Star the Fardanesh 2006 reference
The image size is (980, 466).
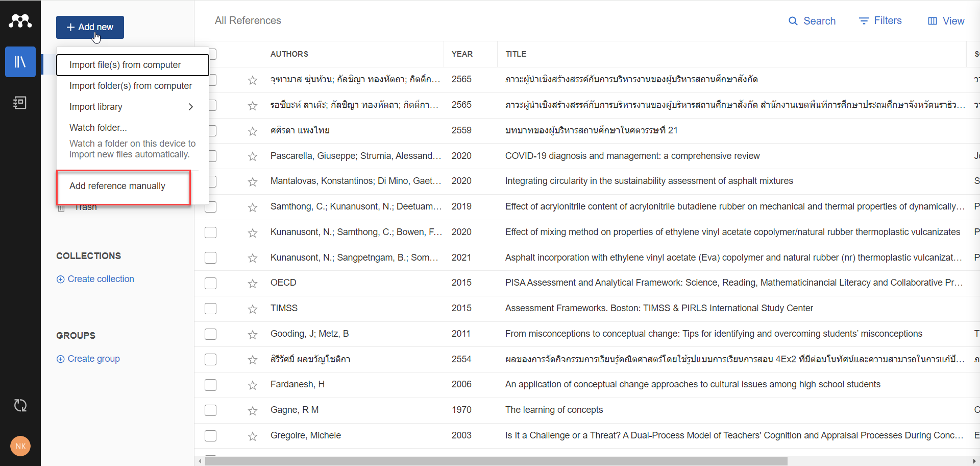pos(253,385)
